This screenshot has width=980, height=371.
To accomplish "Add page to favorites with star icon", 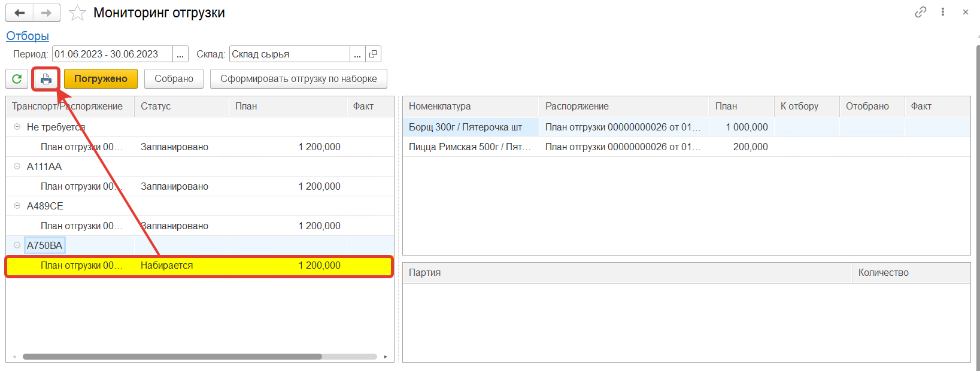I will (77, 13).
